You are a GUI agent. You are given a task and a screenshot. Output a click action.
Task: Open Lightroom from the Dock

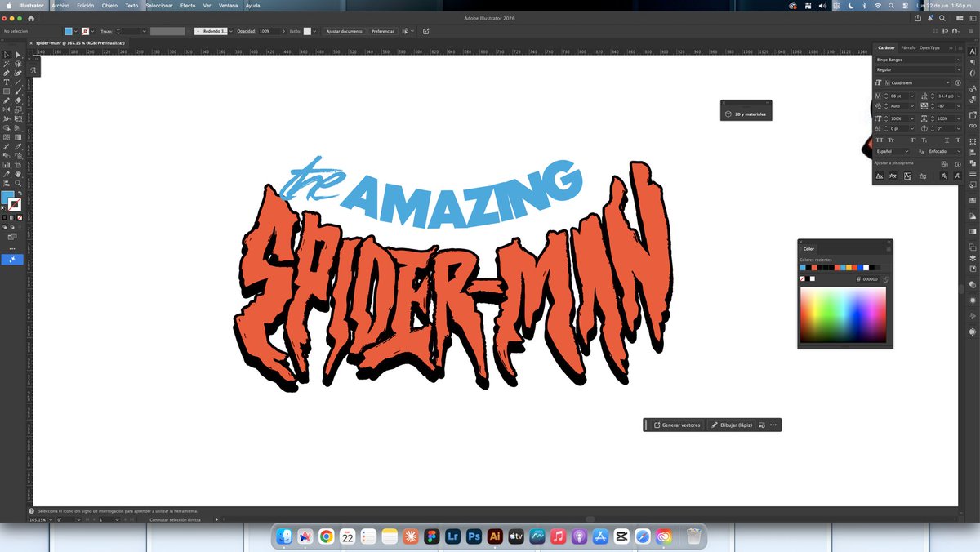click(452, 536)
